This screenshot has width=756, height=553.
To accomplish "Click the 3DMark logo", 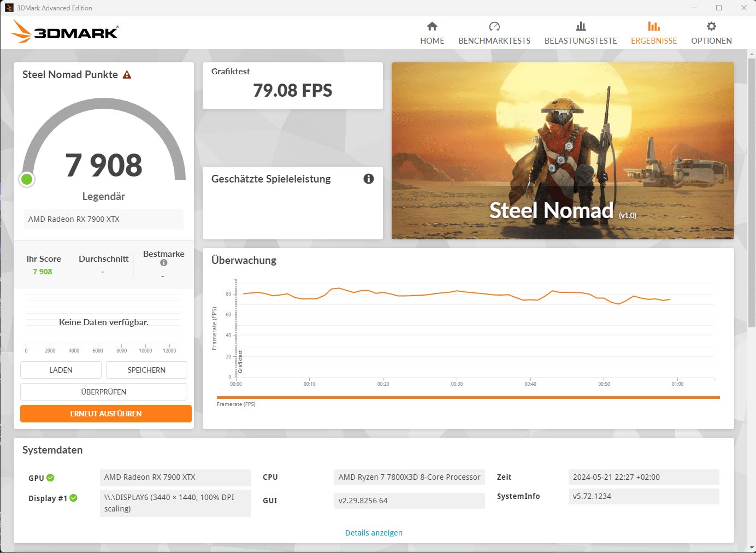I will click(x=64, y=32).
